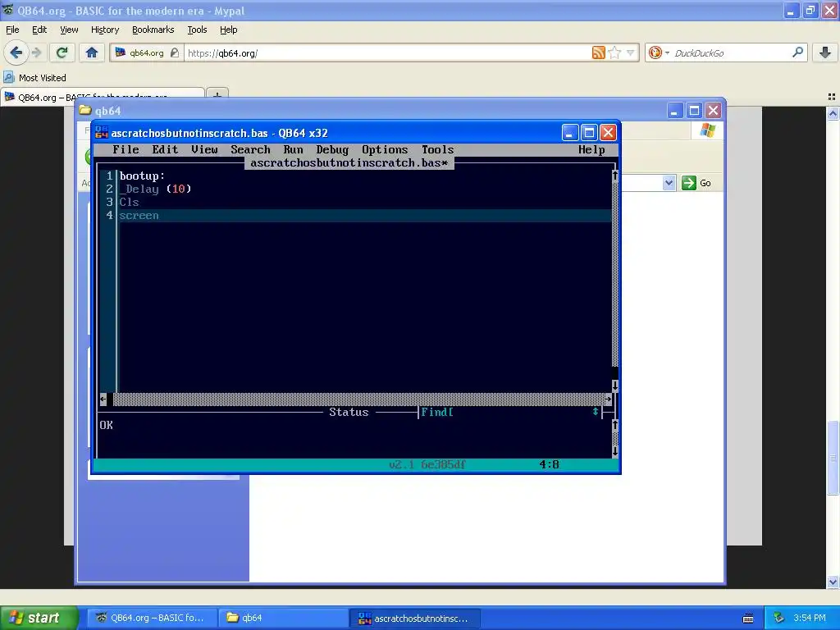840x630 pixels.
Task: Open the address bar history dropdown arrow
Action: 631,52
